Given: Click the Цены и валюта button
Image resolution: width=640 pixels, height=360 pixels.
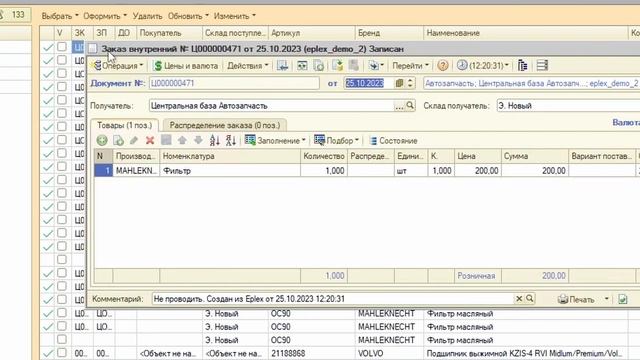Looking at the screenshot, I should [x=186, y=66].
